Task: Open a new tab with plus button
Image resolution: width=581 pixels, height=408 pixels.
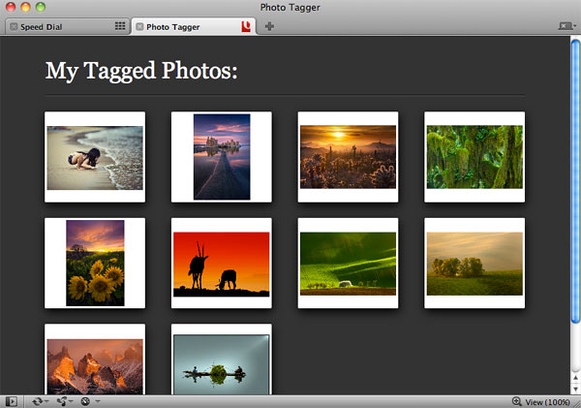Action: (269, 26)
